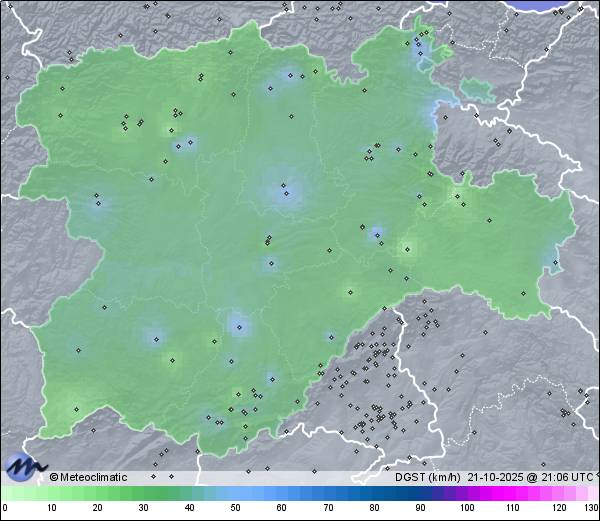Click the blue gust patch on far eastern edge

click(551, 264)
